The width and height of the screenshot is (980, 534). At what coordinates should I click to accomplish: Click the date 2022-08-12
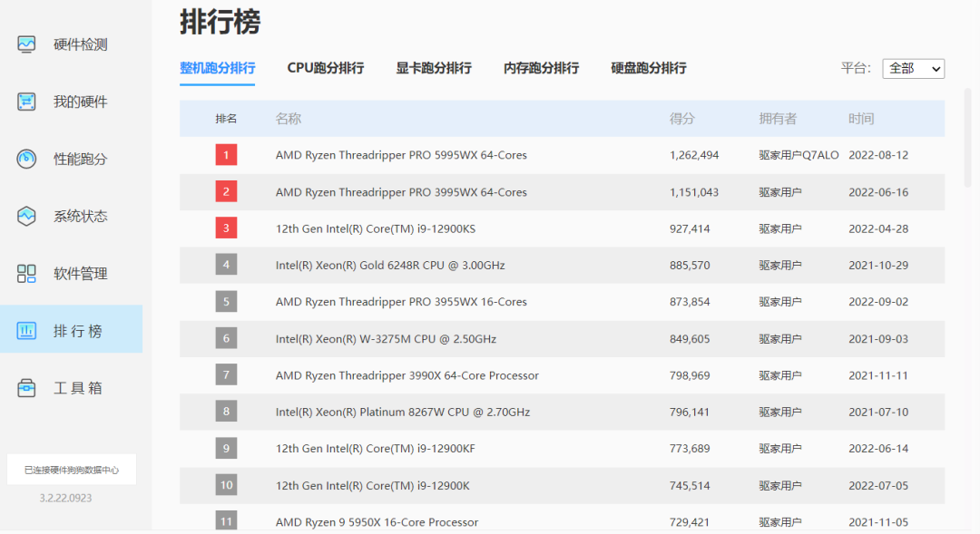click(878, 155)
